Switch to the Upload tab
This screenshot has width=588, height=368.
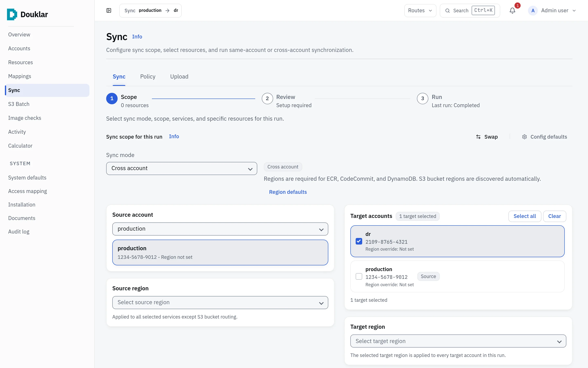(179, 77)
